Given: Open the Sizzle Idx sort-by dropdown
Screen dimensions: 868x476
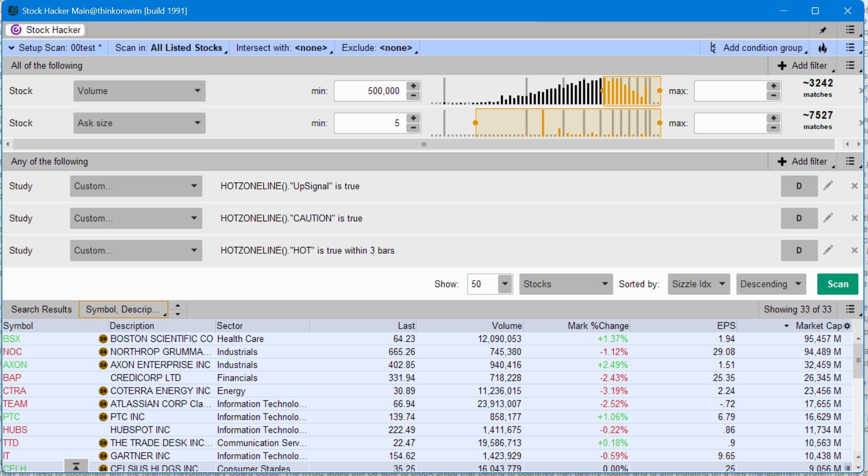Looking at the screenshot, I should [x=698, y=284].
